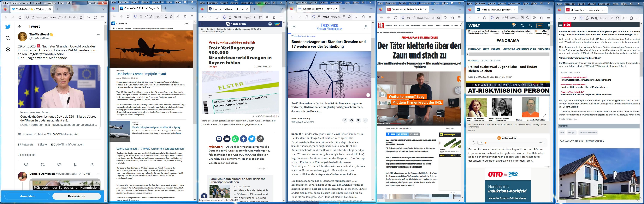644x204 pixels.
Task: Open Twitter settings gear icon
Action: pyautogui.click(x=8, y=50)
